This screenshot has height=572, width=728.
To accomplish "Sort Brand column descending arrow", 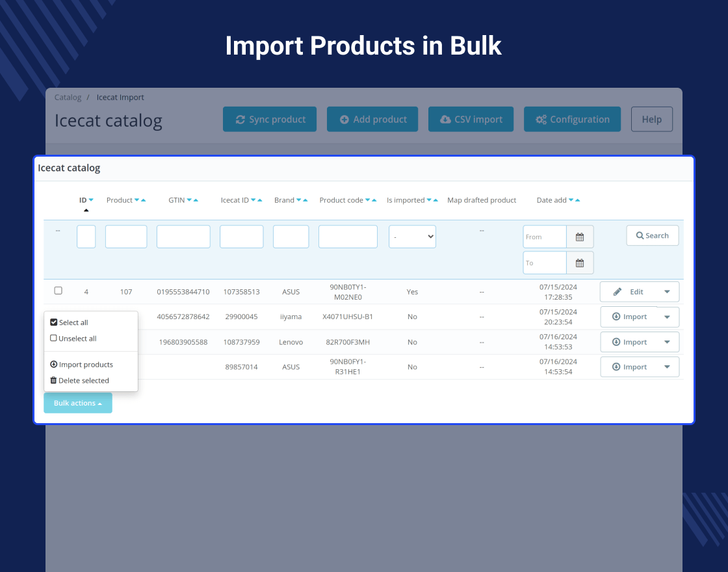I will point(298,200).
